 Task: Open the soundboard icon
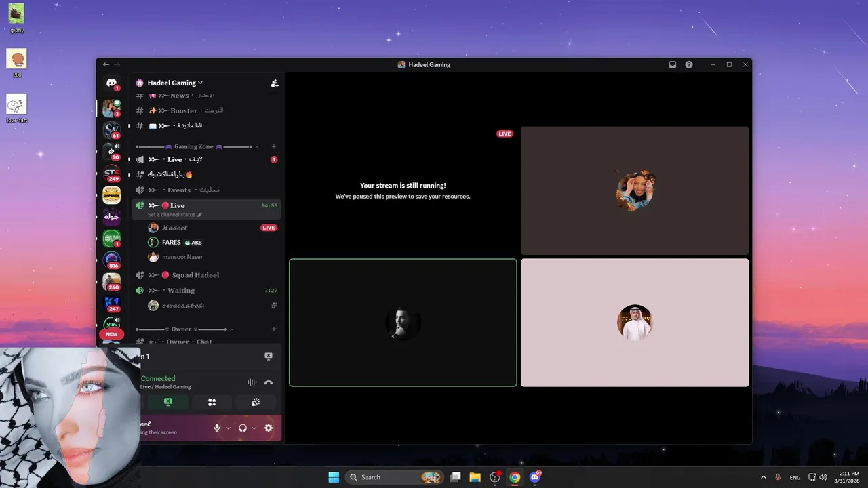pos(256,402)
